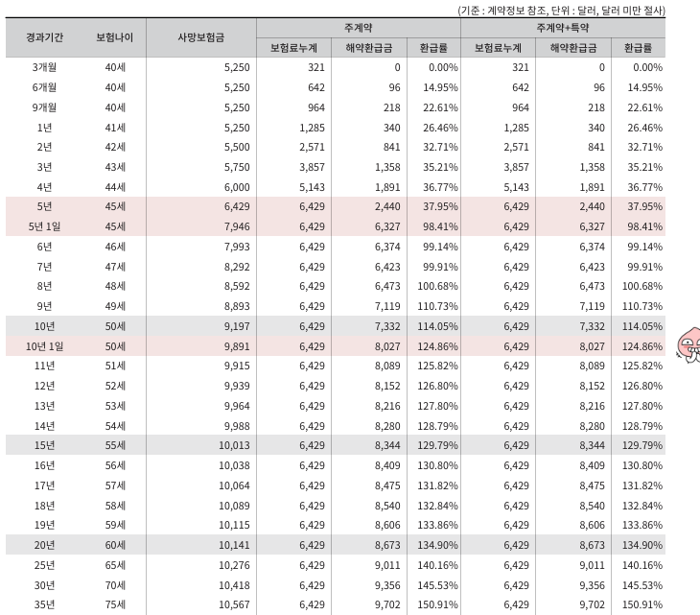Click death benefit value 8,292
Screen dimensions: 700x615
(x=237, y=267)
